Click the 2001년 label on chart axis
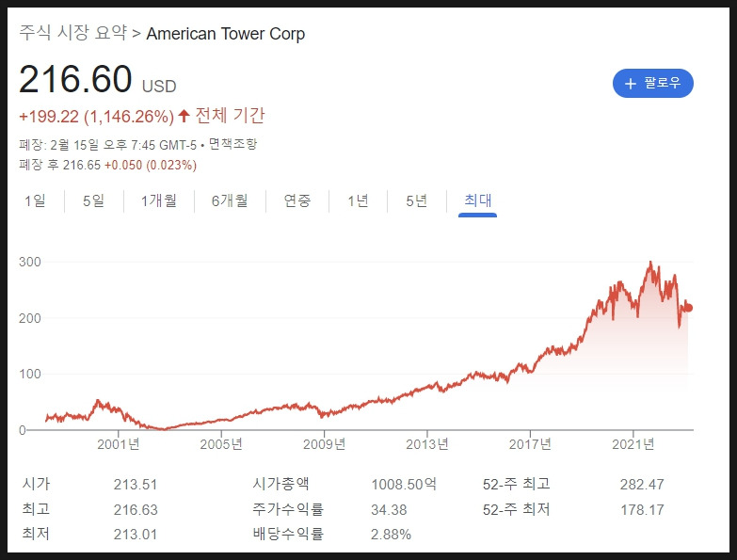Screen dimensions: 737x560 (119, 444)
